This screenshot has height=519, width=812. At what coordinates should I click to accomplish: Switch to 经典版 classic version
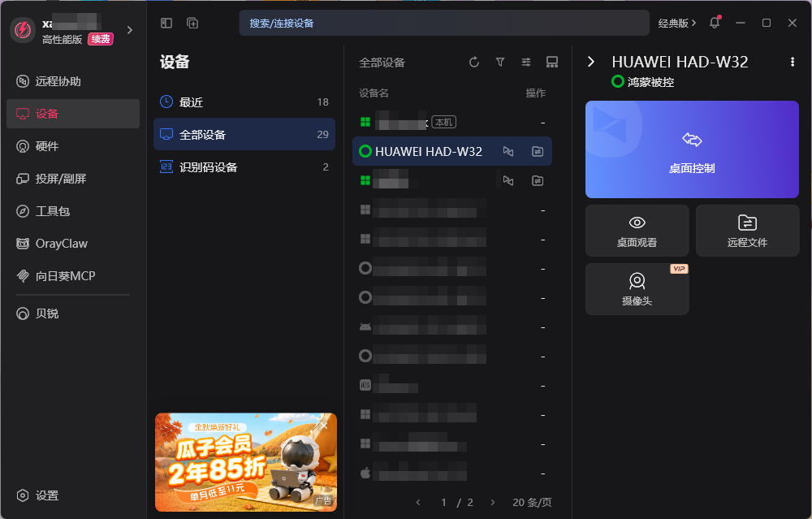(677, 23)
